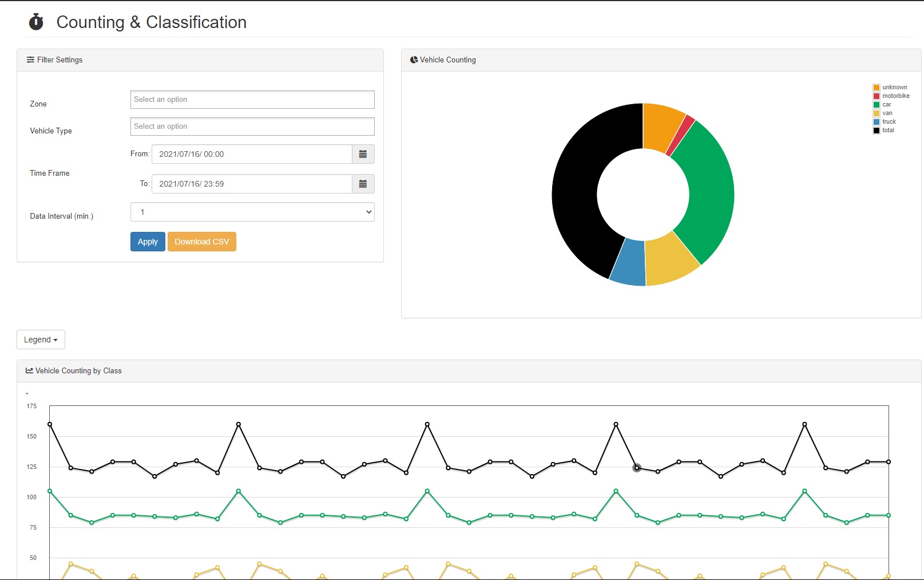
Task: Click the car green legend swatch
Action: pos(876,105)
